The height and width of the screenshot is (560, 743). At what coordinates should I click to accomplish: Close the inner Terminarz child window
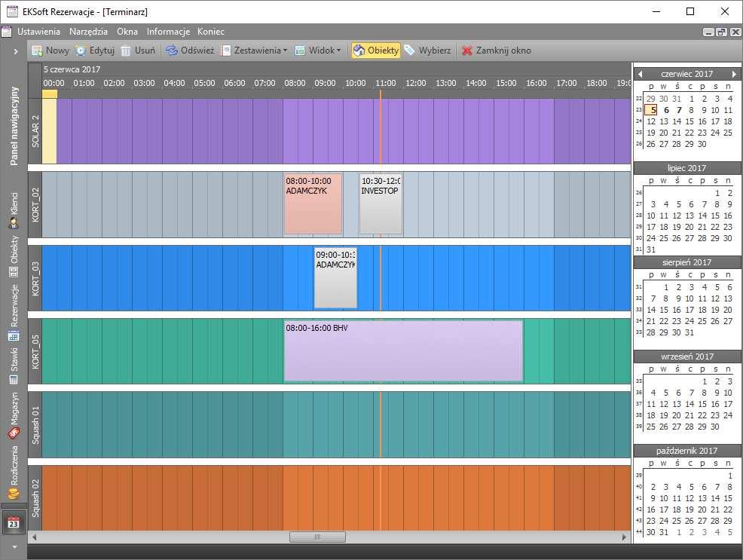click(735, 32)
